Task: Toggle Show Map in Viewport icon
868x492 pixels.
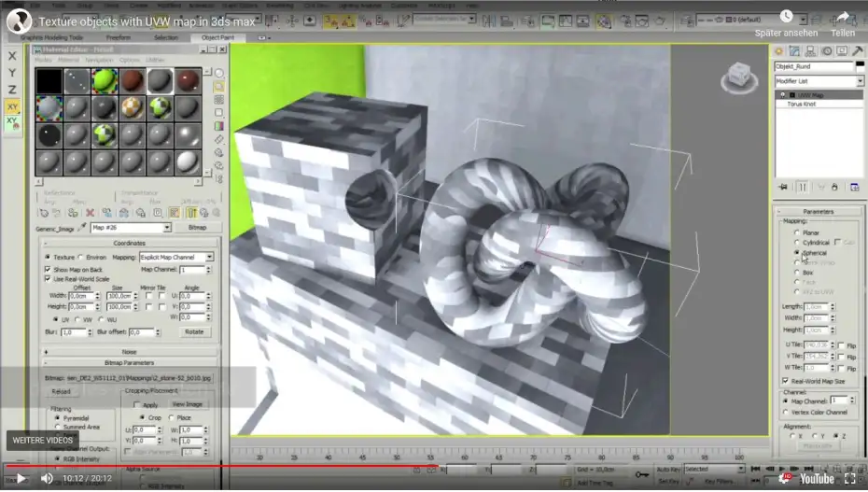Action: click(174, 213)
